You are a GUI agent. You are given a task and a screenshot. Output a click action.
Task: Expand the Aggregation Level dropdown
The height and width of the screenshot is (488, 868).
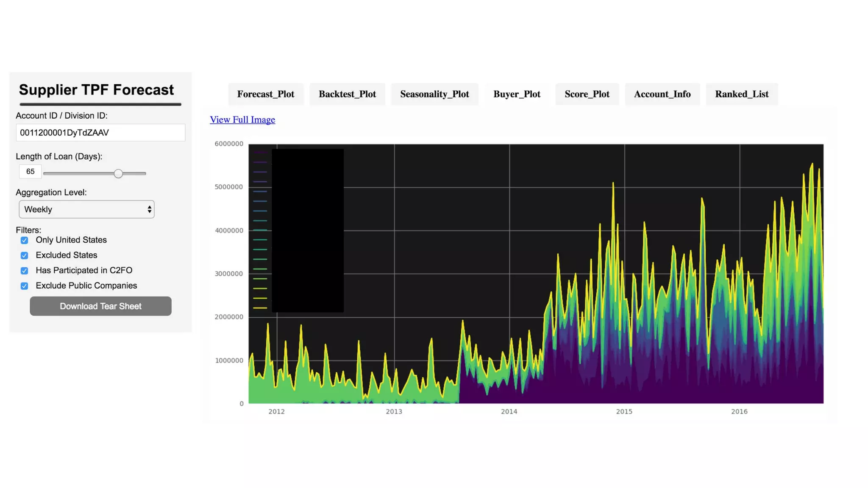pyautogui.click(x=86, y=209)
